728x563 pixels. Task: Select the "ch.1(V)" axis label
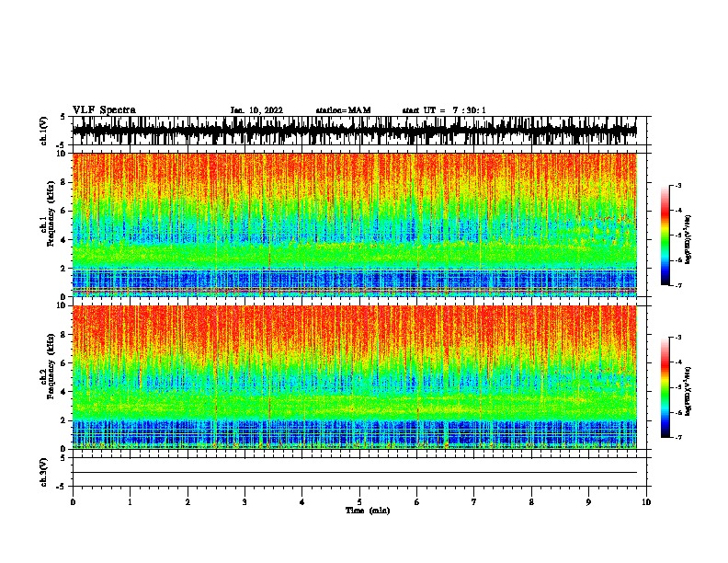pyautogui.click(x=44, y=131)
